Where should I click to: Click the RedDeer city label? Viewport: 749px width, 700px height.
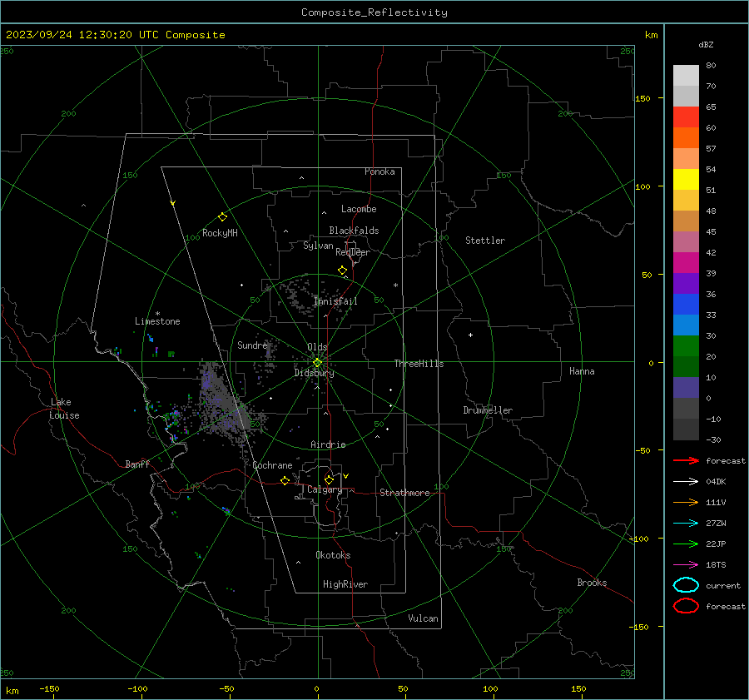coord(353,252)
